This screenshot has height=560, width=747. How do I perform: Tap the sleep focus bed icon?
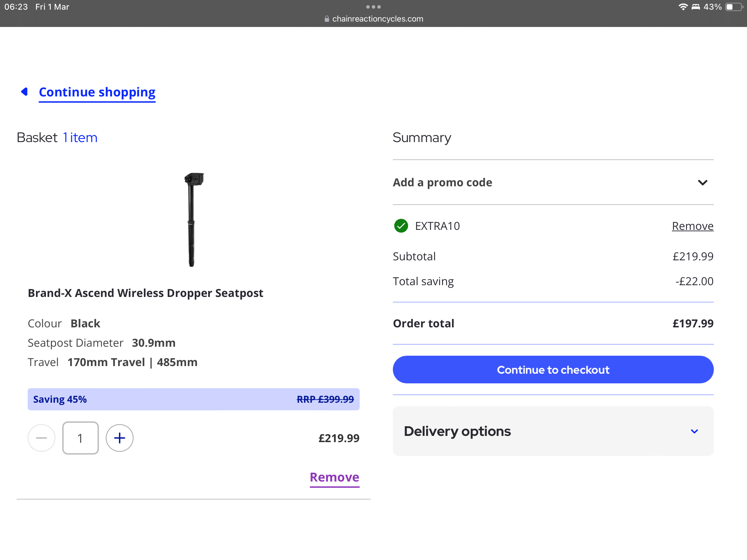(x=696, y=7)
